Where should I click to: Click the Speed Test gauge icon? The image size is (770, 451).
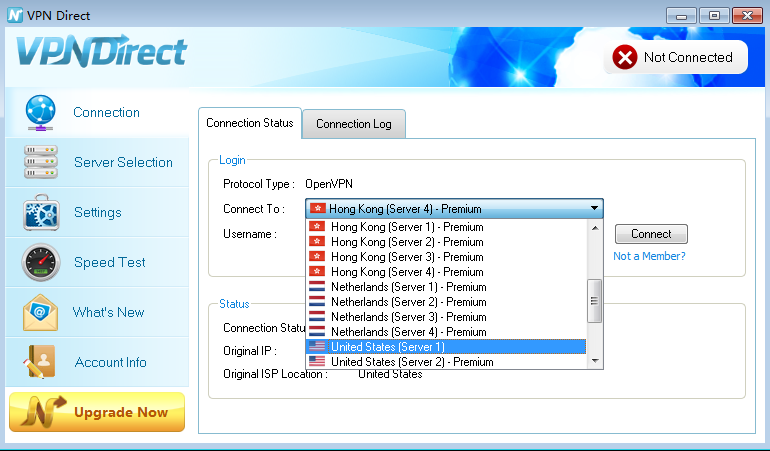pyautogui.click(x=41, y=262)
